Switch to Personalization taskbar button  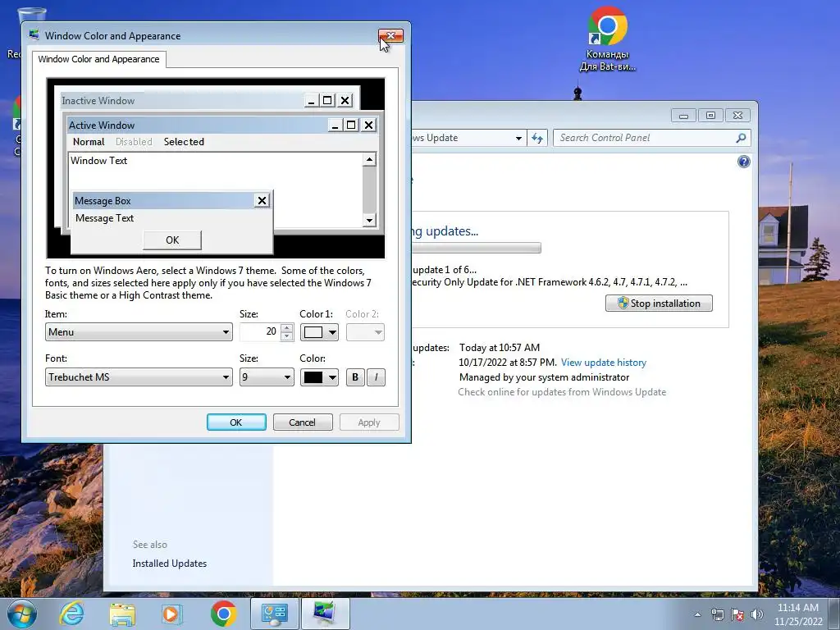pyautogui.click(x=325, y=614)
